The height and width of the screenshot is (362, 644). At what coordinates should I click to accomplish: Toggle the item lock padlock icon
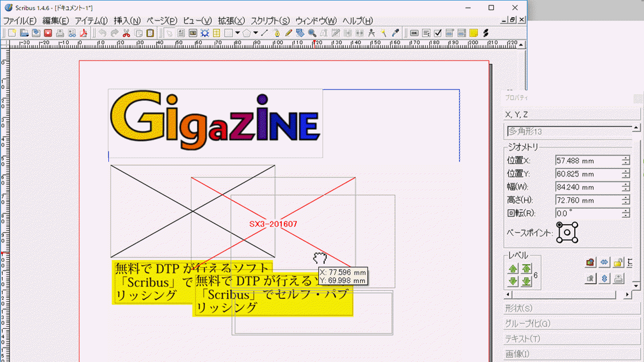(618, 262)
